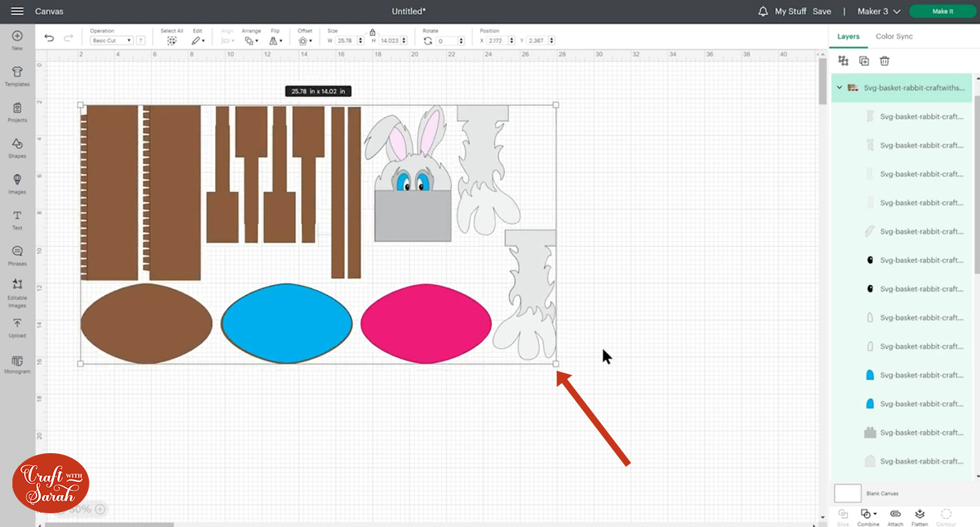
Task: Switch to the Color Sync tab
Action: (894, 37)
